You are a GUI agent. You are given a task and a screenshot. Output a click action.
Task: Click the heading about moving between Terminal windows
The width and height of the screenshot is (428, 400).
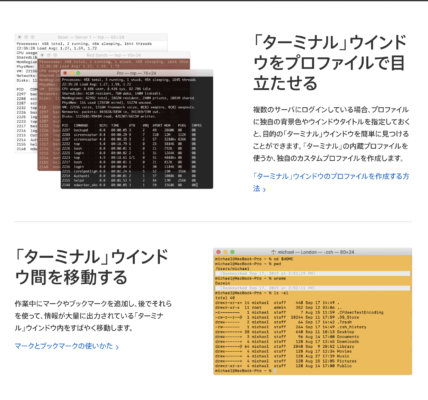pyautogui.click(x=92, y=267)
